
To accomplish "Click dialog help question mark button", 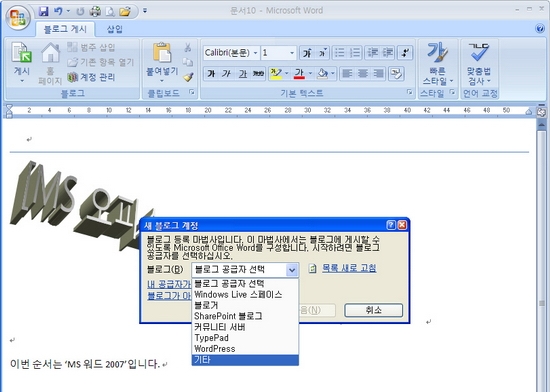I will (391, 225).
